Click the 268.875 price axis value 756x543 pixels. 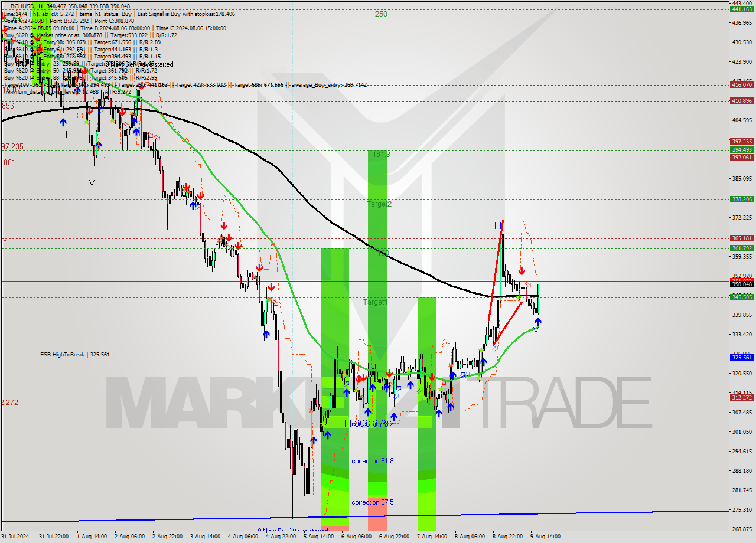click(x=742, y=529)
